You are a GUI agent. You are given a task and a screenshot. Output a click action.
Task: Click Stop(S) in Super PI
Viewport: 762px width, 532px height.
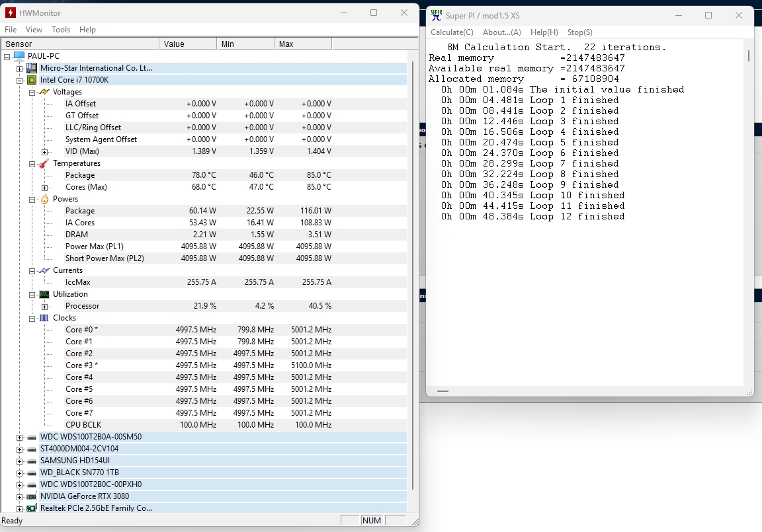[x=579, y=32]
